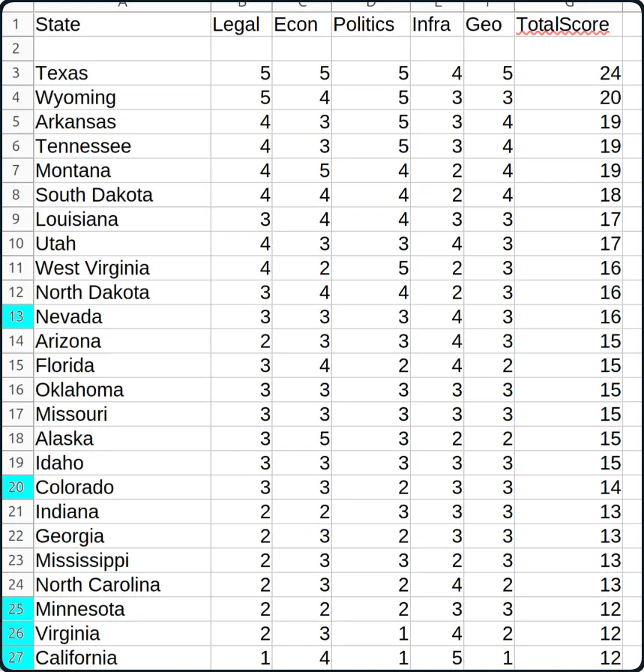Image resolution: width=644 pixels, height=672 pixels.
Task: Select the North Carolina cell
Action: (122, 585)
